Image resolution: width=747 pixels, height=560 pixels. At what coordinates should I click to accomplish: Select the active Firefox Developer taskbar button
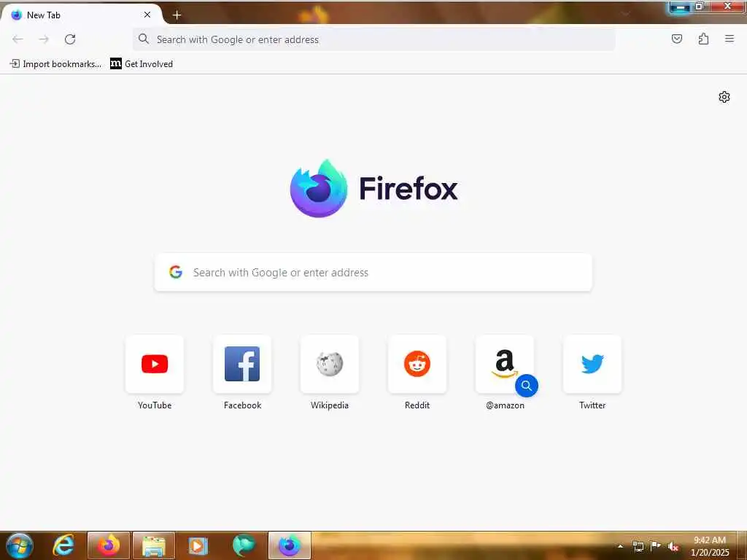click(x=289, y=545)
